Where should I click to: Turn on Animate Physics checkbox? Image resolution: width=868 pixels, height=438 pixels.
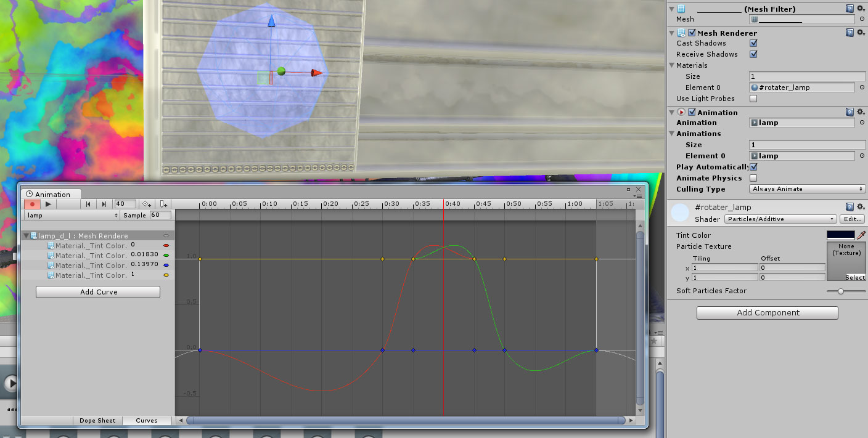pos(753,178)
